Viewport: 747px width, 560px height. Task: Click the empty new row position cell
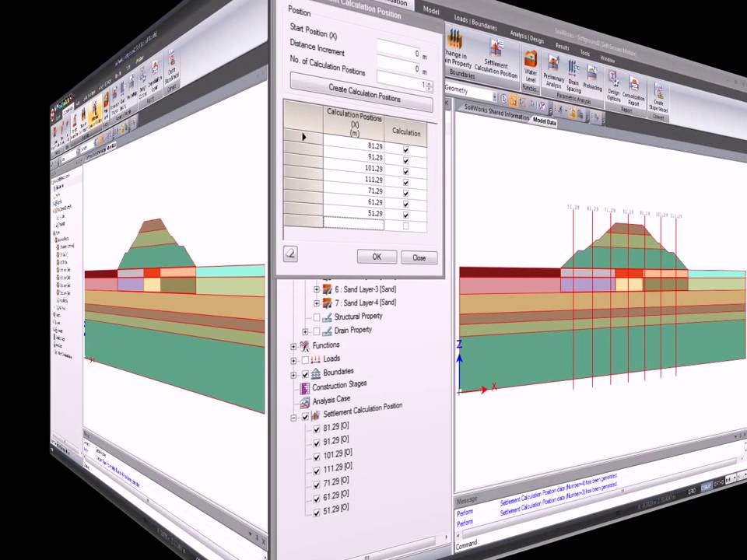pyautogui.click(x=353, y=223)
